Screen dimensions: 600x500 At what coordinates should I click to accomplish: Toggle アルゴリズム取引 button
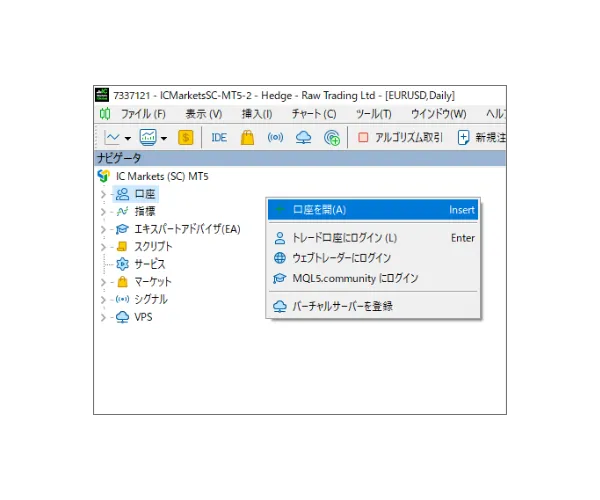click(400, 137)
